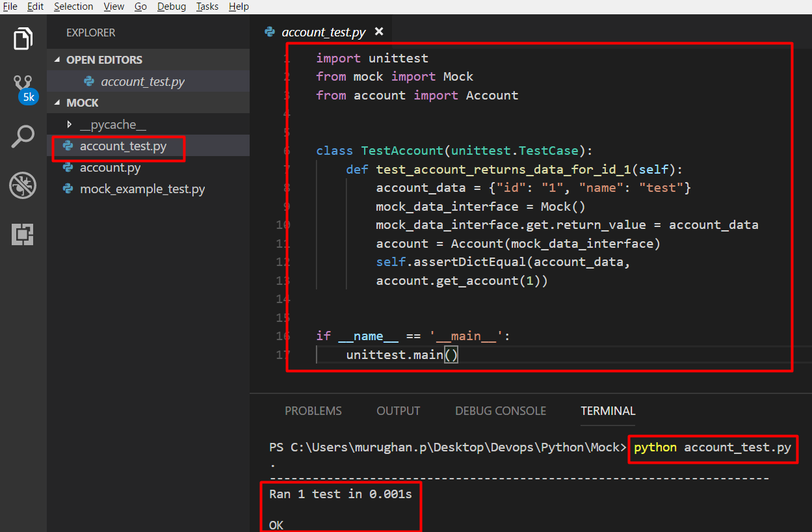Open the Debug menu
This screenshot has width=812, height=532.
[x=172, y=7]
